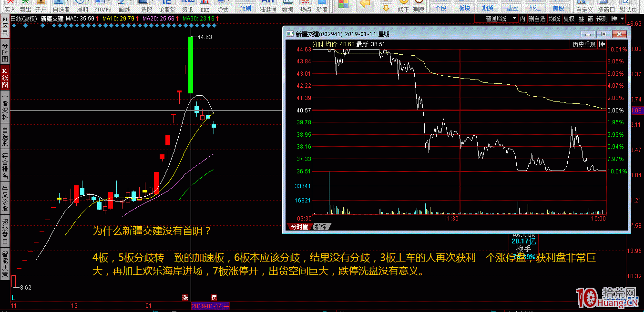Open the 普通K线 chart type dropdown
Viewport: 644px width, 312px height.
(496, 19)
